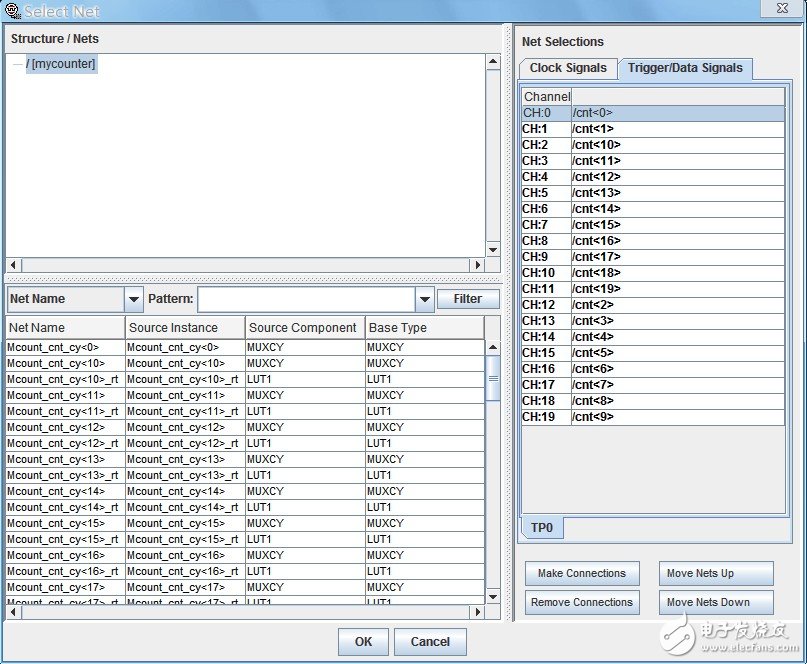Image resolution: width=807 pixels, height=664 pixels.
Task: Switch to the Clock Signals tab
Action: pyautogui.click(x=567, y=68)
